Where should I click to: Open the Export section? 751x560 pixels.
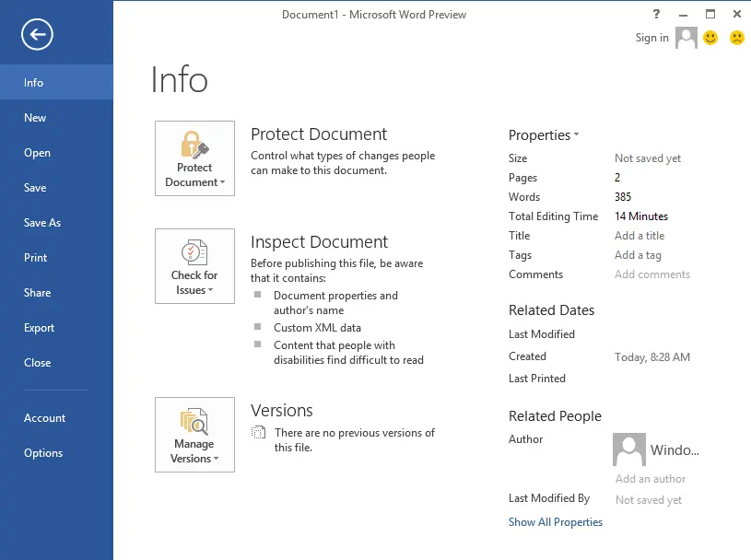[x=39, y=328]
